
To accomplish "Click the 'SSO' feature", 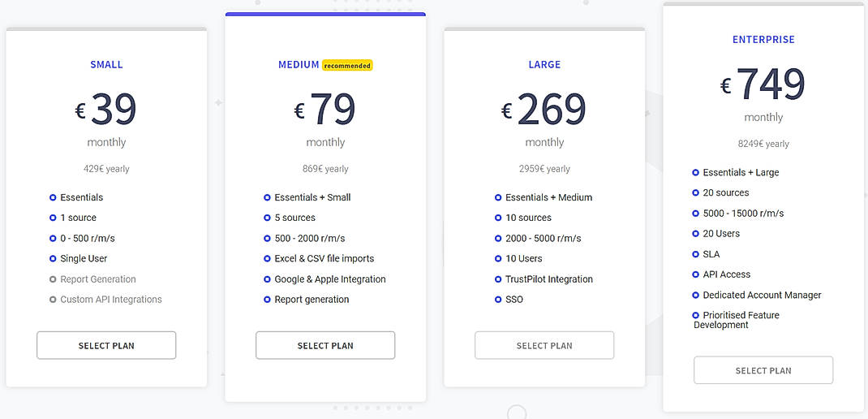I will coord(514,300).
